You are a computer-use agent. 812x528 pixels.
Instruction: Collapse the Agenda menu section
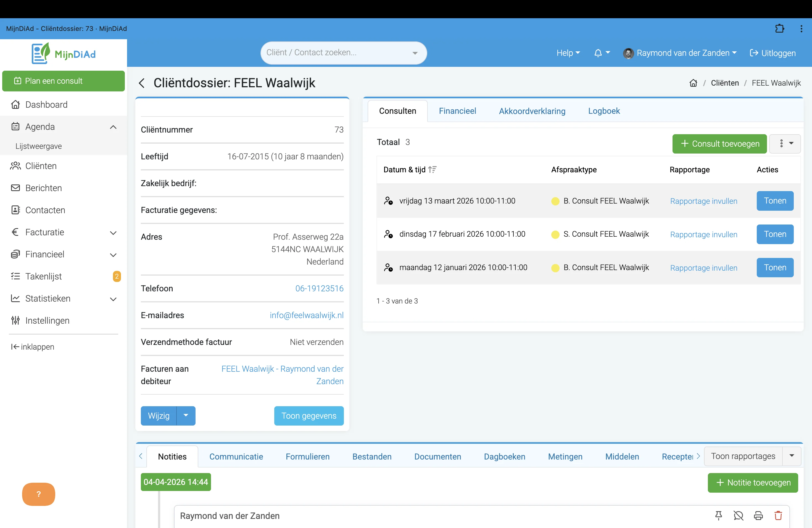coord(113,127)
